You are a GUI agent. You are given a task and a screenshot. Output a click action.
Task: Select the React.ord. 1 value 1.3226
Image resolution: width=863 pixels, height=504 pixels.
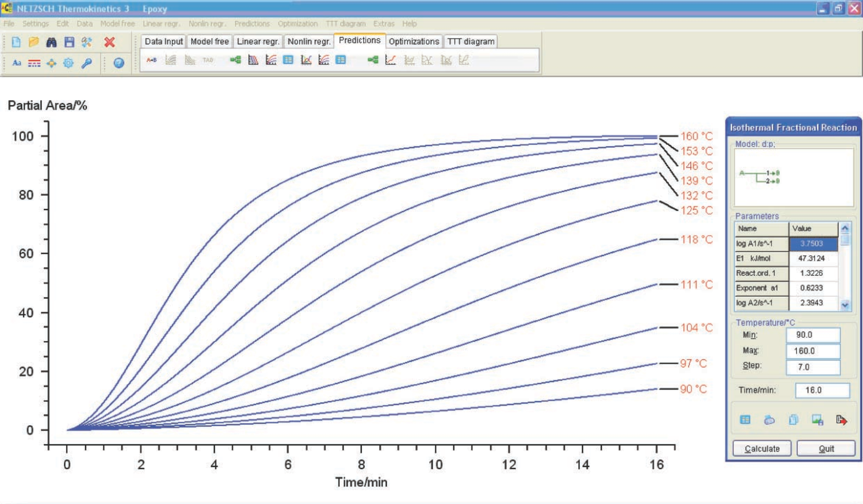coord(813,273)
